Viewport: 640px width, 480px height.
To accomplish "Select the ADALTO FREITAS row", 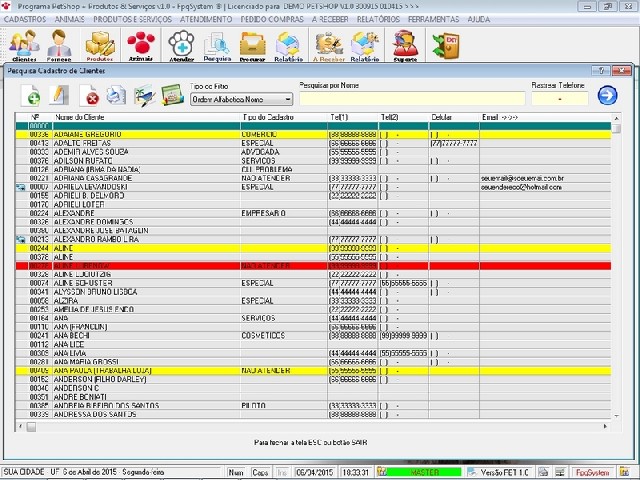I will point(313,143).
